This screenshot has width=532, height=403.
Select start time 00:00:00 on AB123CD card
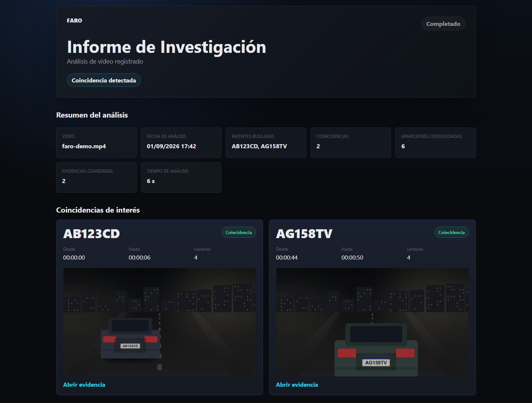tap(74, 257)
